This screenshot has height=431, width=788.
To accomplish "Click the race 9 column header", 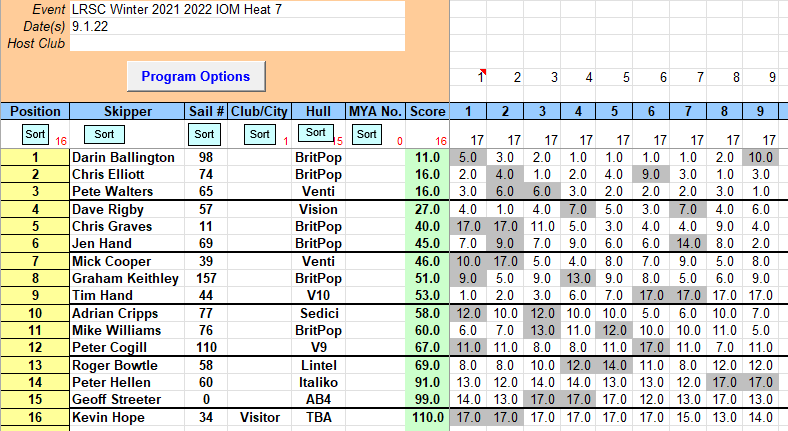I will 769,111.
